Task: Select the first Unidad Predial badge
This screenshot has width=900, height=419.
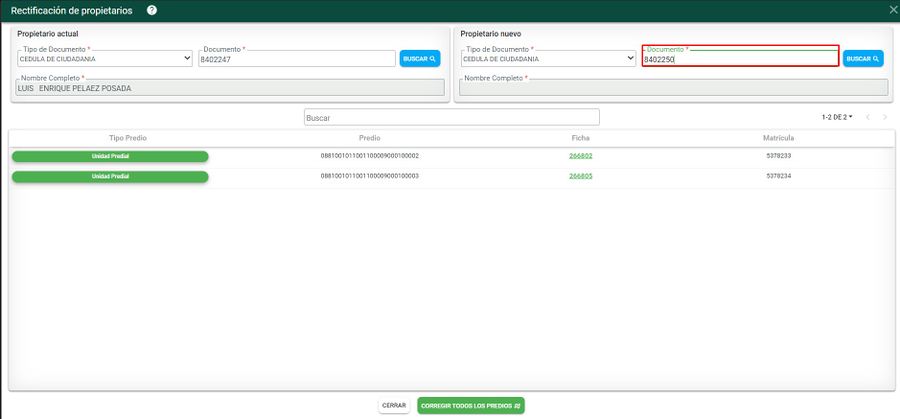Action: pos(110,156)
